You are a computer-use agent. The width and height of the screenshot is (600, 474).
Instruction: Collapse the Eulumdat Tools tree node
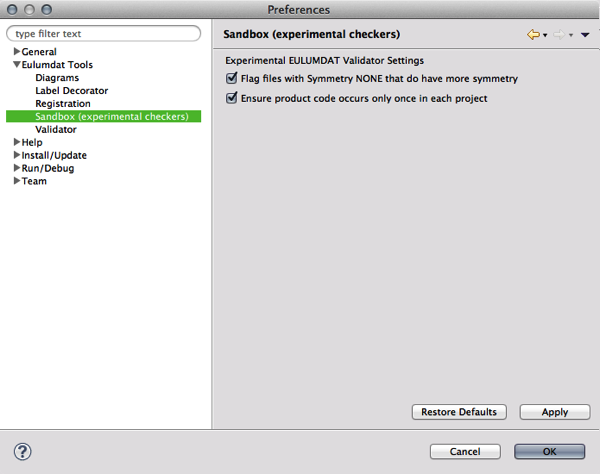17,65
